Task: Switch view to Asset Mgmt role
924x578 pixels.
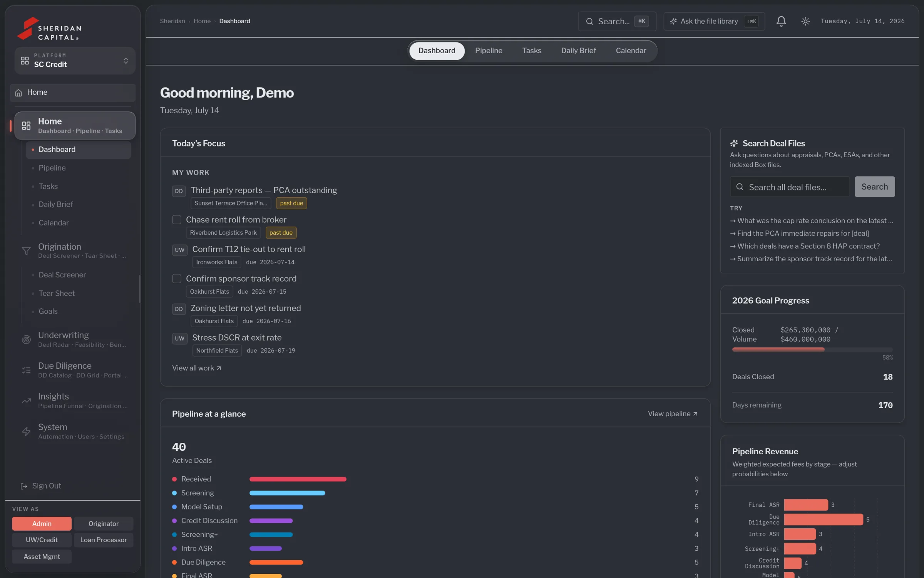Action: [42, 556]
